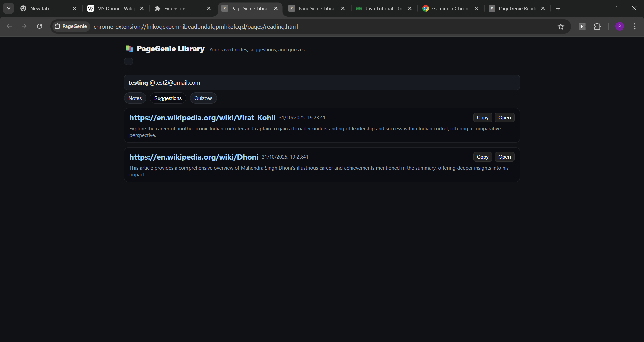The height and width of the screenshot is (342, 644).
Task: Go forward to the next page
Action: [x=24, y=26]
